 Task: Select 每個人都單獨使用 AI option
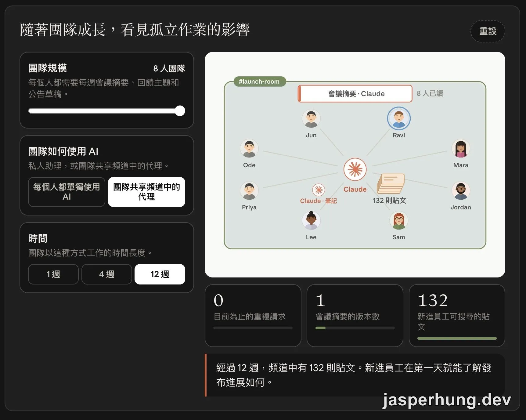[x=67, y=192]
